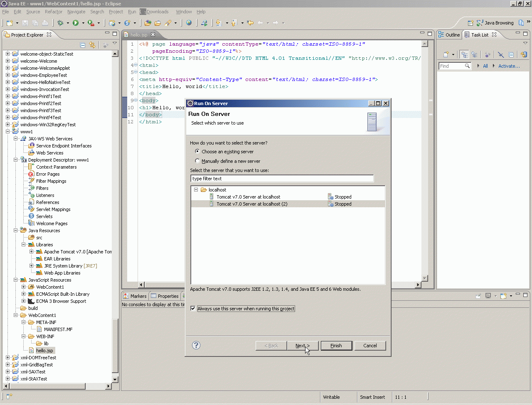
Task: Select 'Manually define a new server' option
Action: (x=197, y=161)
